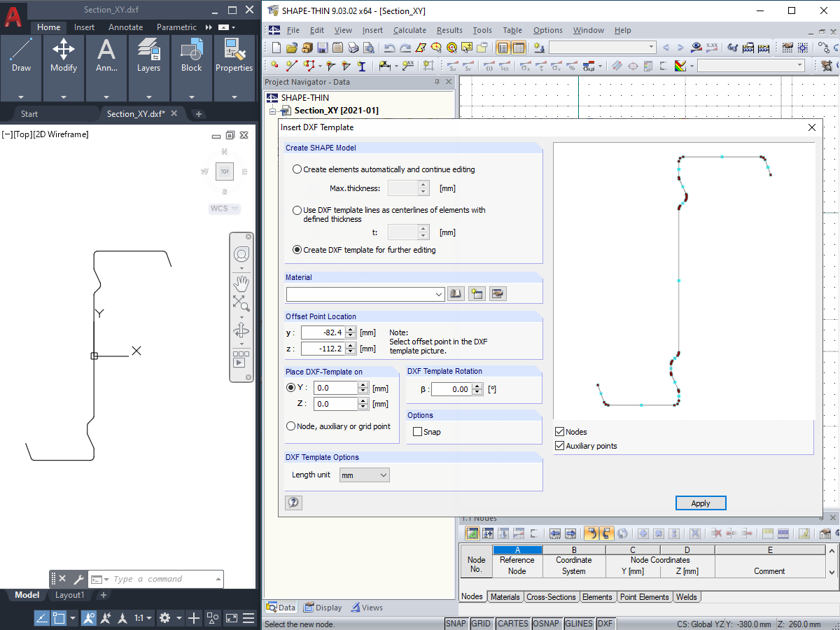This screenshot has height=630, width=840.
Task: Click the question mark help button in the dialog
Action: 293,502
